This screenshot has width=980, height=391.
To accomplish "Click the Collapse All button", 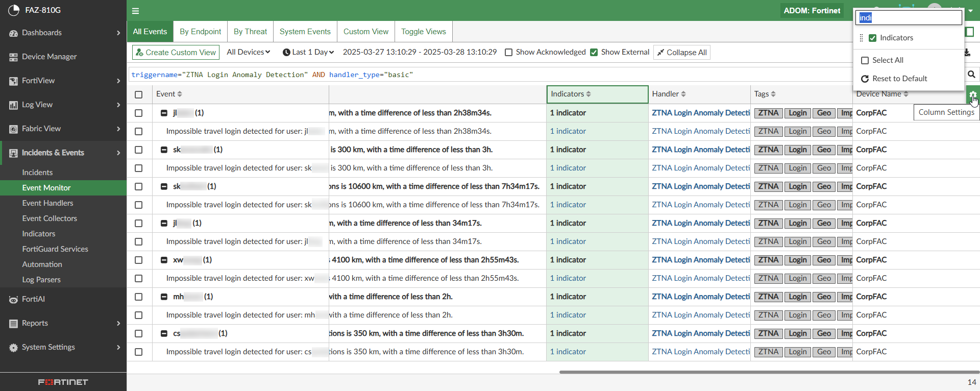I will (x=681, y=53).
